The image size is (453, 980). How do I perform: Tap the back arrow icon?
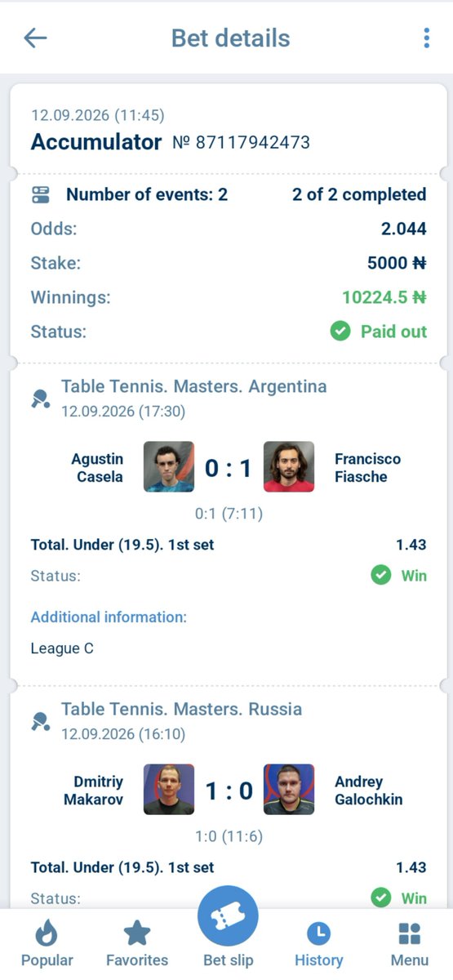coord(35,38)
